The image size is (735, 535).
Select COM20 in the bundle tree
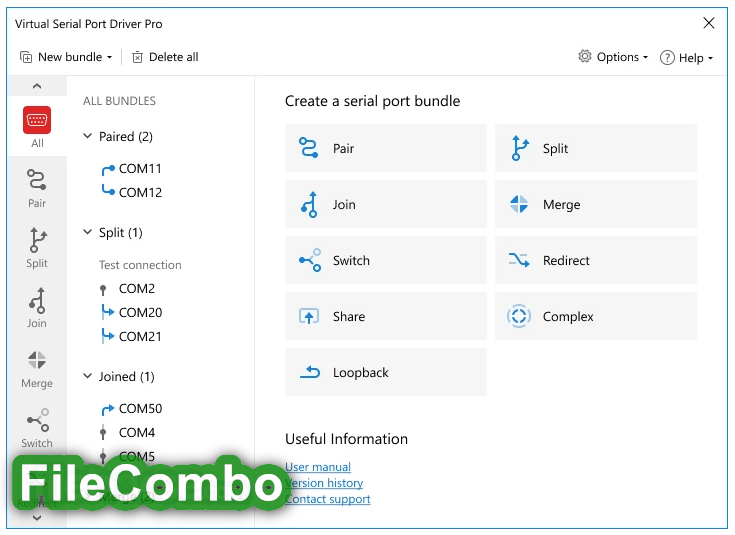140,312
